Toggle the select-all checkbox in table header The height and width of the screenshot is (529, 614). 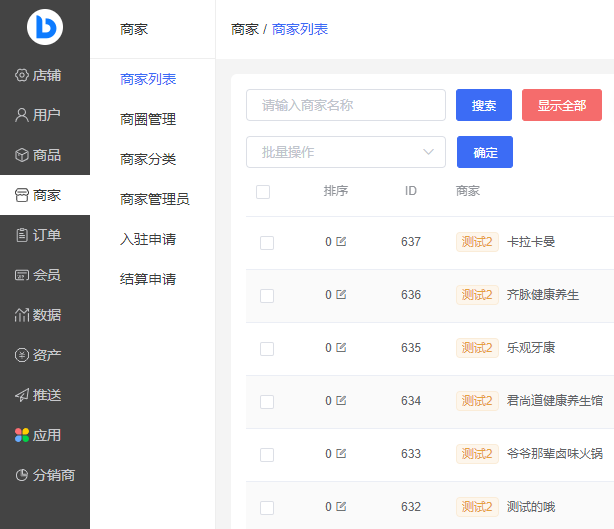[263, 192]
